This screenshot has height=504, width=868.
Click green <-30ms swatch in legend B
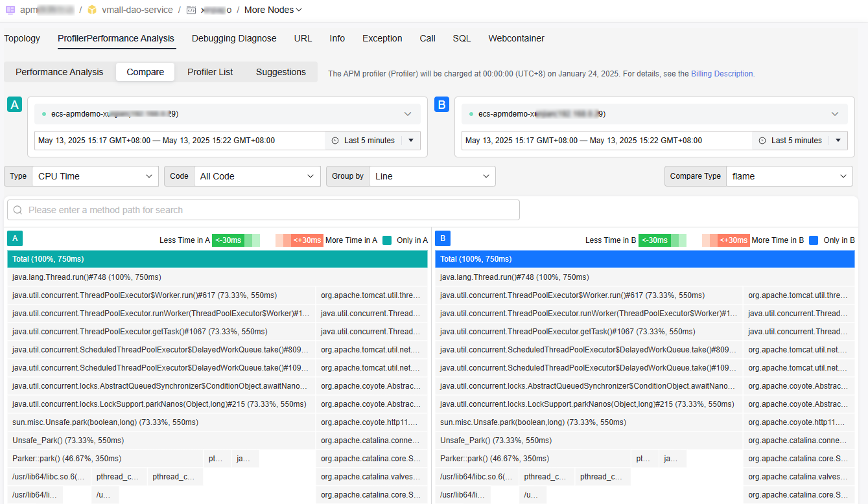point(655,240)
